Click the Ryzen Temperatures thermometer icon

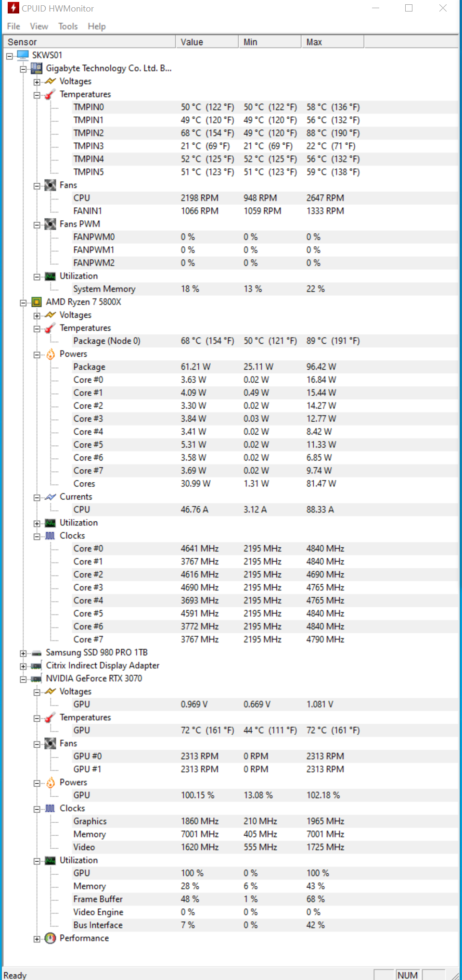50,328
